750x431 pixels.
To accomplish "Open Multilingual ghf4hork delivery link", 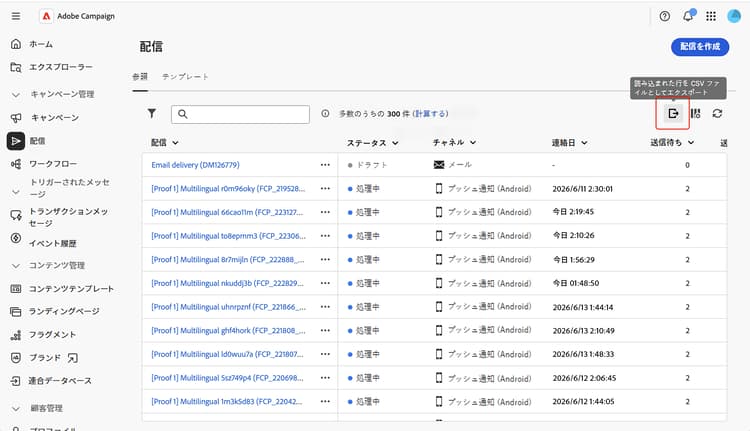I will tap(228, 331).
